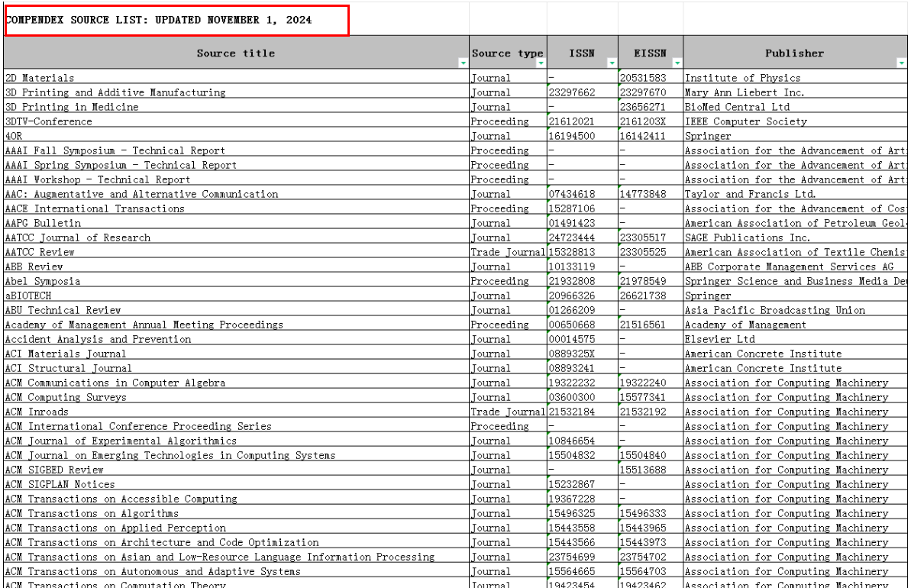
Task: Select 'ACM Transactions on Applied Perception'
Action: [237, 528]
